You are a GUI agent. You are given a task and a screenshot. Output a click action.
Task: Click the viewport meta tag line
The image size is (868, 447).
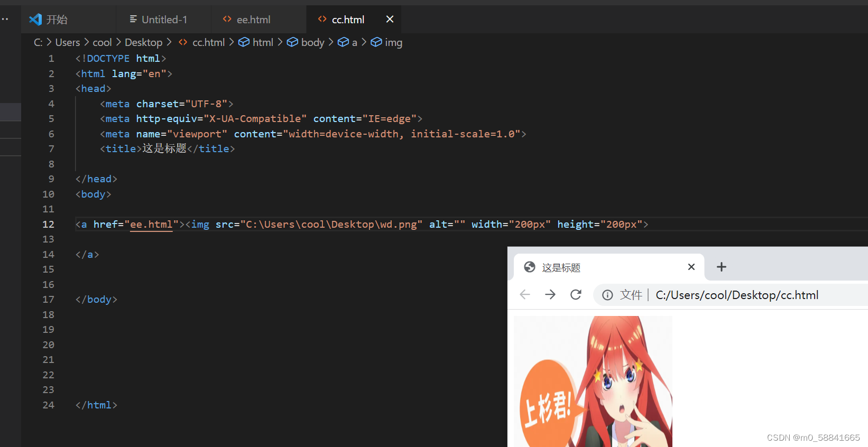(x=313, y=134)
